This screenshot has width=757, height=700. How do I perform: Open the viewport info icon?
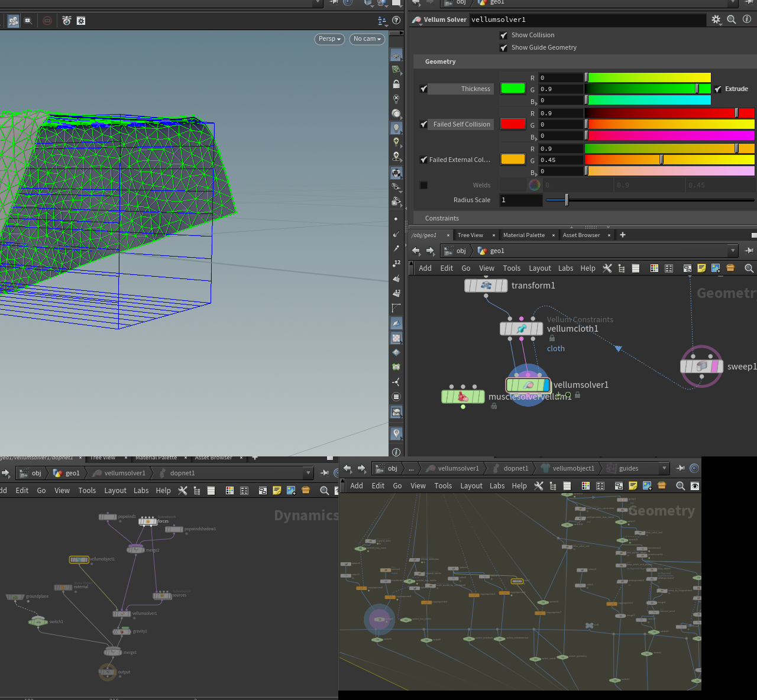(x=396, y=452)
